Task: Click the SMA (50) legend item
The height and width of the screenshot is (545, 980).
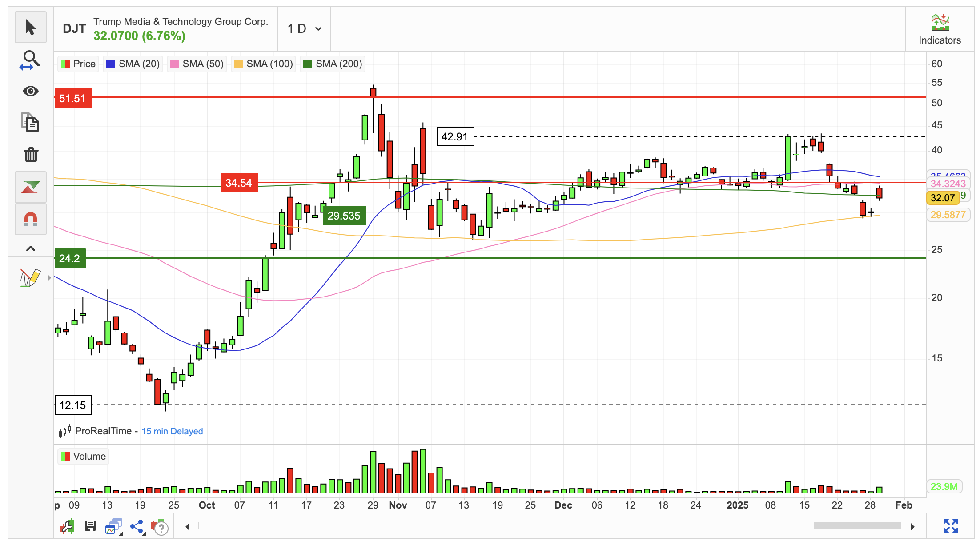Action: [x=197, y=64]
